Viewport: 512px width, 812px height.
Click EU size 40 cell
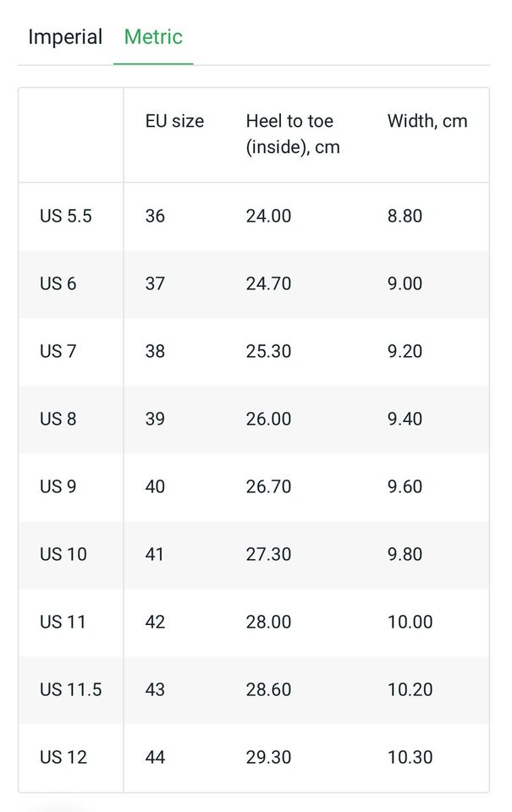(x=155, y=486)
